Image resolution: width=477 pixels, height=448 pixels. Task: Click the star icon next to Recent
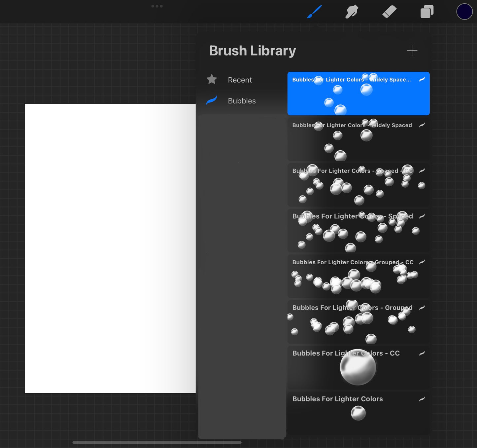coord(212,80)
